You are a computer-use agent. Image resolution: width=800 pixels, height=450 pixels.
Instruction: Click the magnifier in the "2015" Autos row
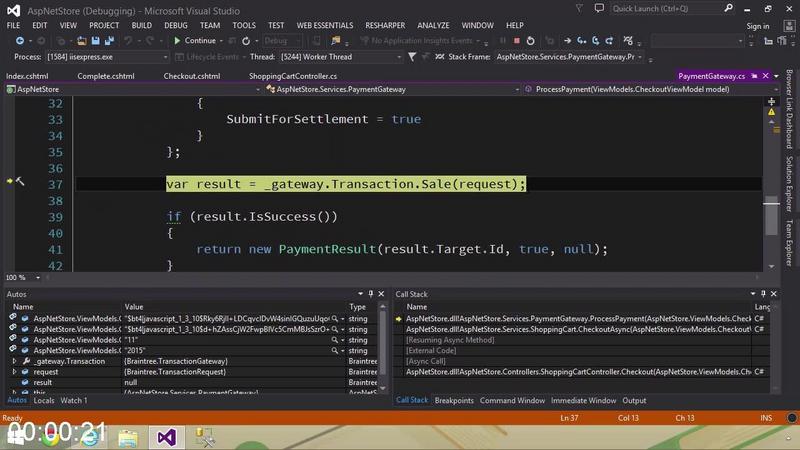pos(335,351)
